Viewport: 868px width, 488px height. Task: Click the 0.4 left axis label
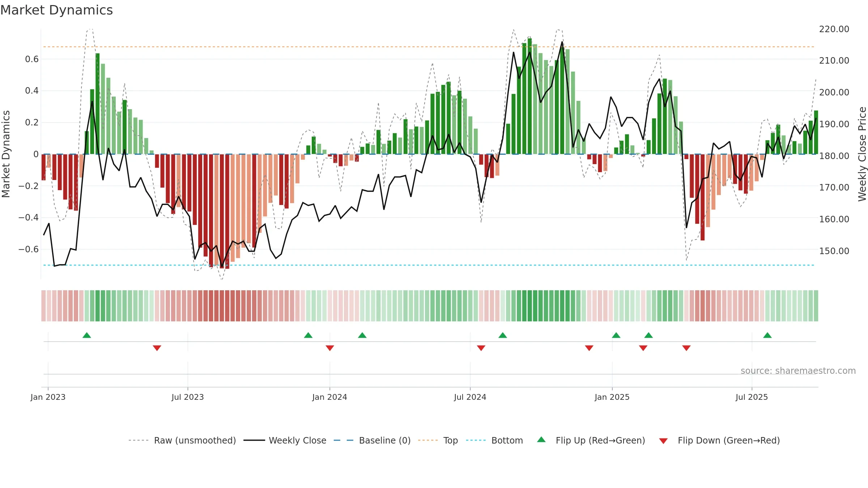(x=32, y=91)
